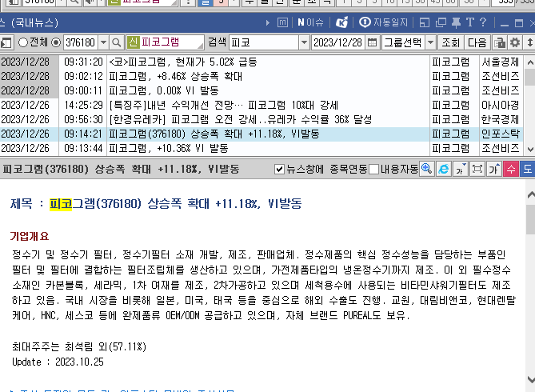Click the screen layout icon in title bar
Screen dimensions: 535x392
click(424, 22)
